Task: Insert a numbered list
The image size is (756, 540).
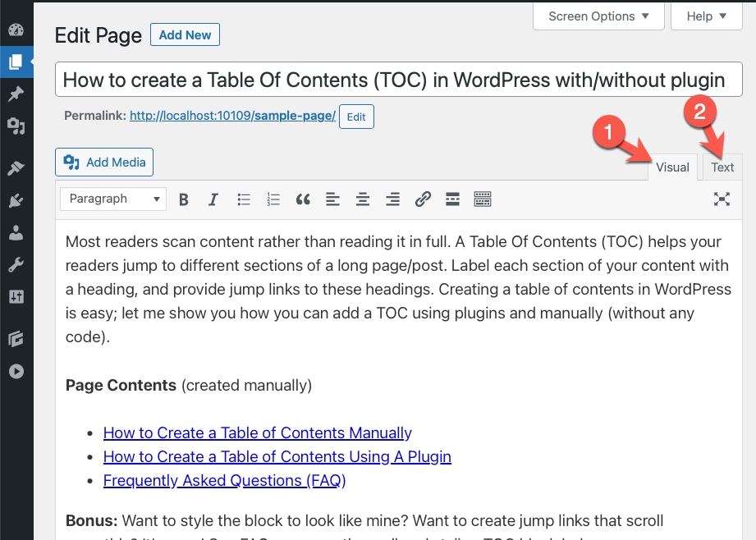Action: 273,199
